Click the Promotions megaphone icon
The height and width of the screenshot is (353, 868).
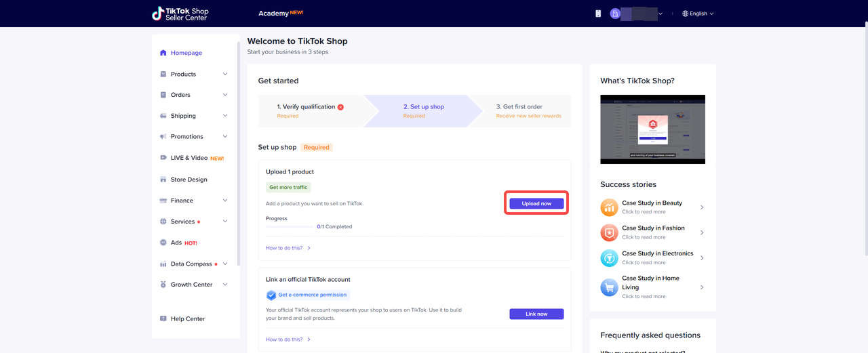pos(163,137)
